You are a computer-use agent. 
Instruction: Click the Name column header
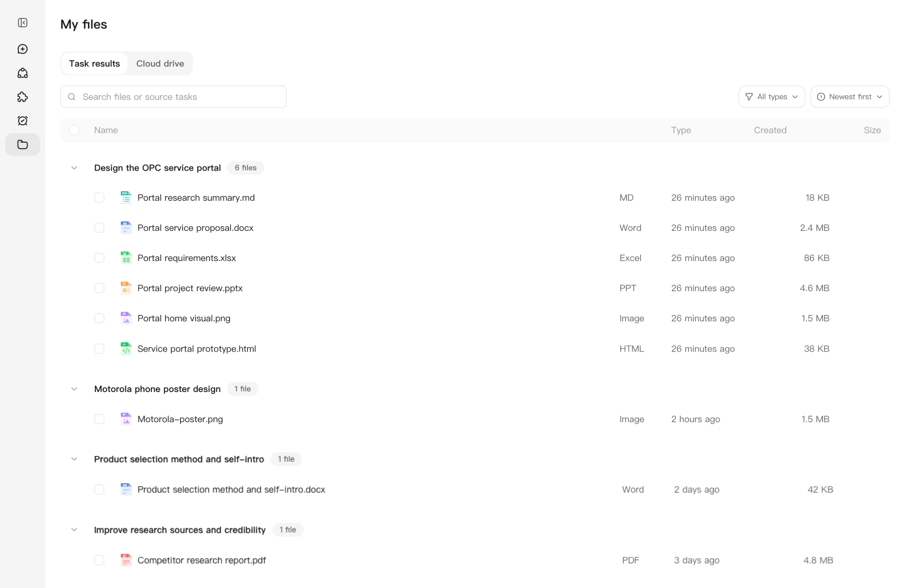coord(106,130)
